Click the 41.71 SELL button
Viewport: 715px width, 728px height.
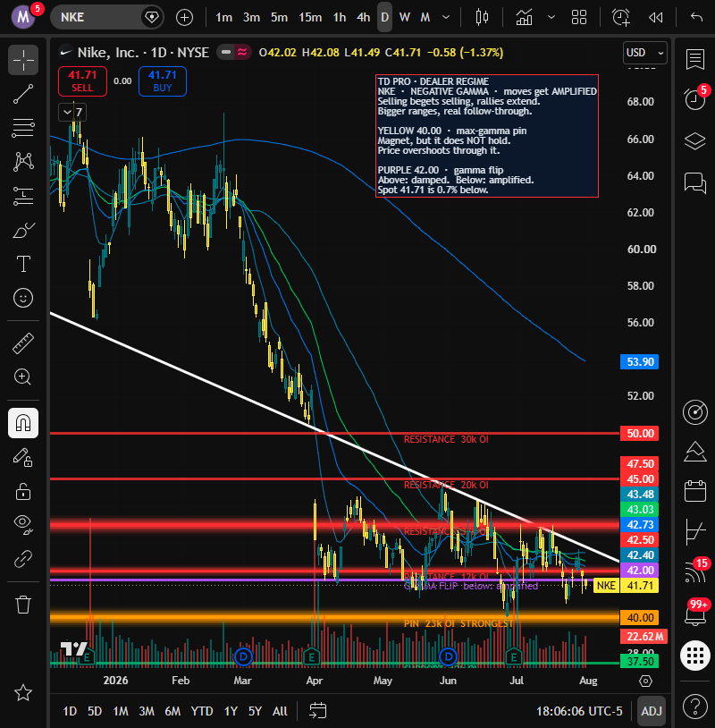(82, 81)
